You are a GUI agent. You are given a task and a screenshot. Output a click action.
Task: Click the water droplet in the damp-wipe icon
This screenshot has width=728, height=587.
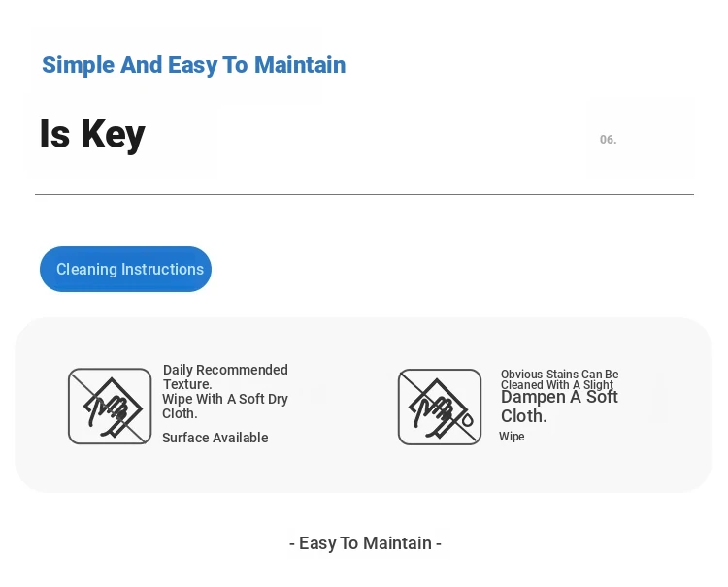tap(467, 420)
